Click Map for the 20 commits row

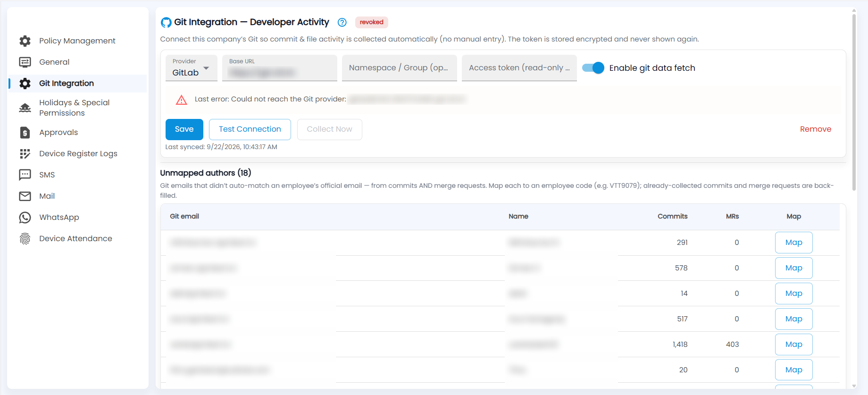794,370
